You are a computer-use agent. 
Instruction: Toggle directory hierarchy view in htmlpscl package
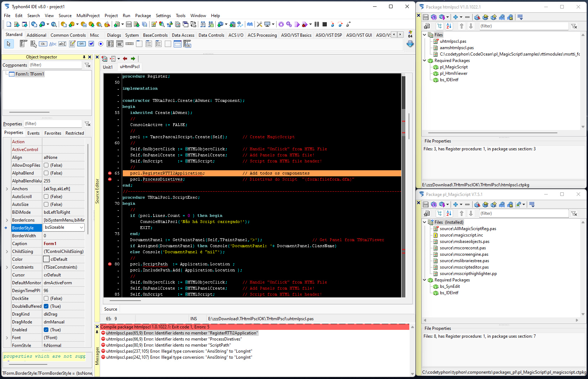tap(440, 26)
